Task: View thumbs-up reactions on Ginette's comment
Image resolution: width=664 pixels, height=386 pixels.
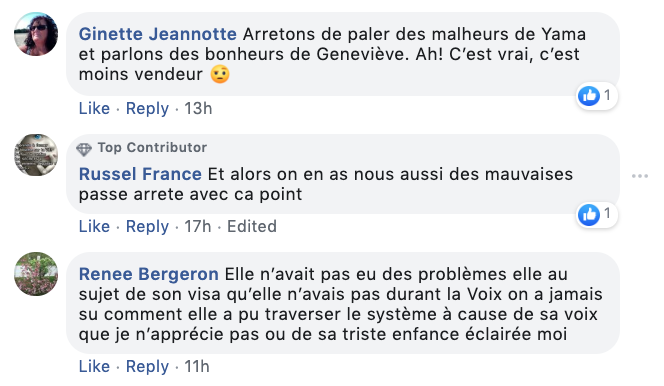Action: (597, 96)
